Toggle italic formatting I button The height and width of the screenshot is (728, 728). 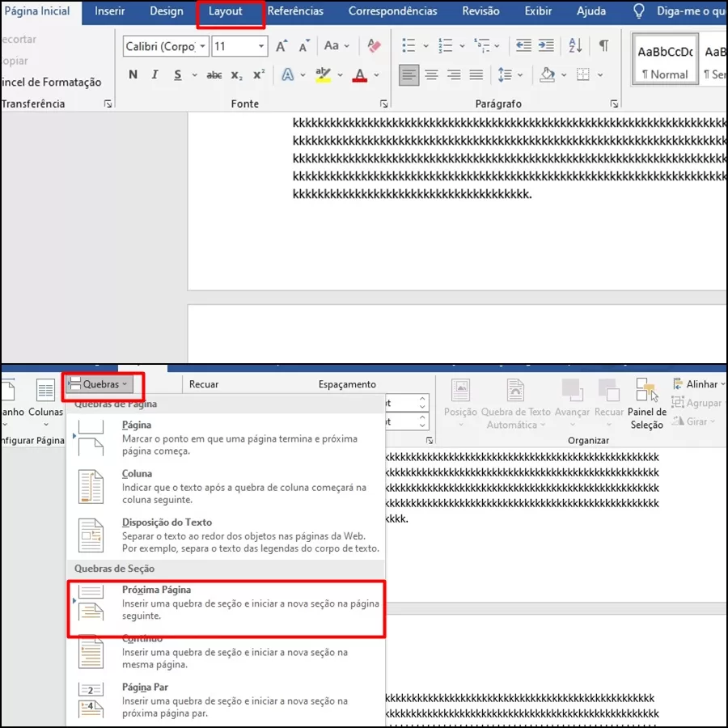pyautogui.click(x=155, y=74)
